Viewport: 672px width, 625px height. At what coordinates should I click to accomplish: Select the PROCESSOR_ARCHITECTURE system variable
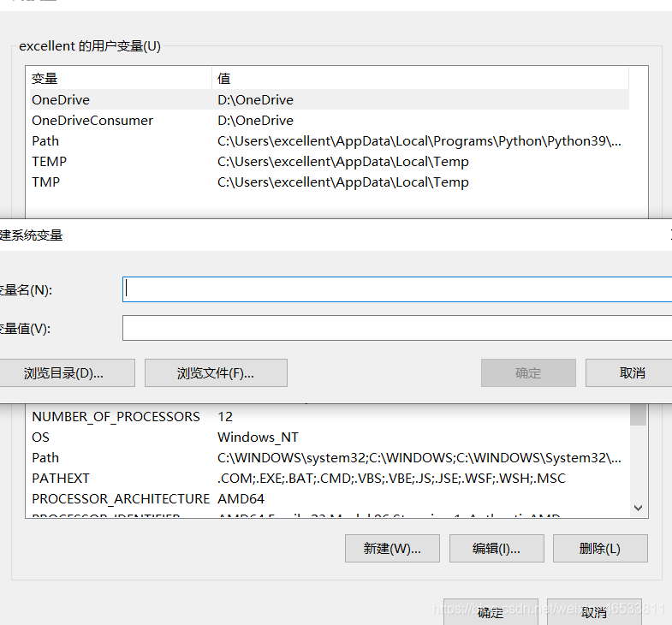pyautogui.click(x=327, y=498)
